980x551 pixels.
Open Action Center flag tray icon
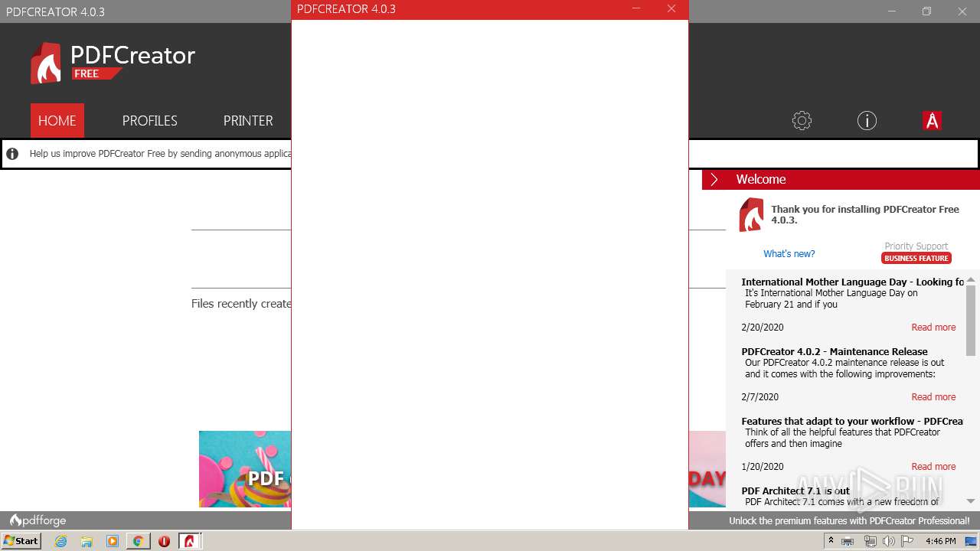coord(907,541)
